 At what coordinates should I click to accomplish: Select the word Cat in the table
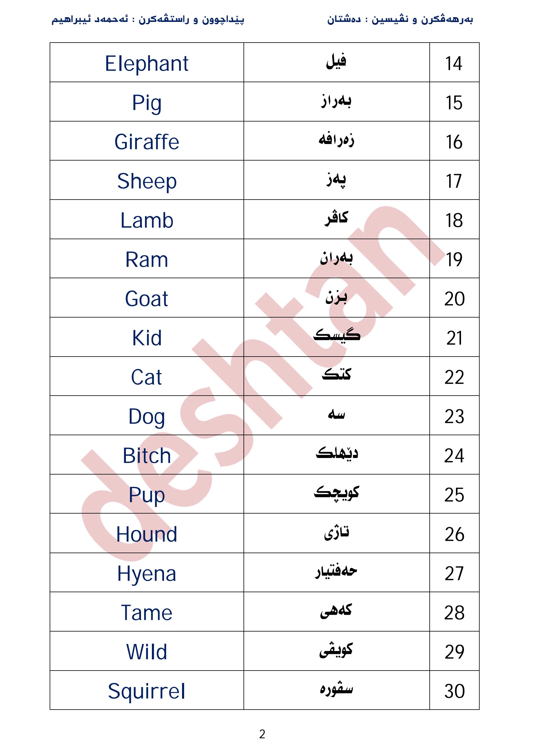tap(146, 377)
